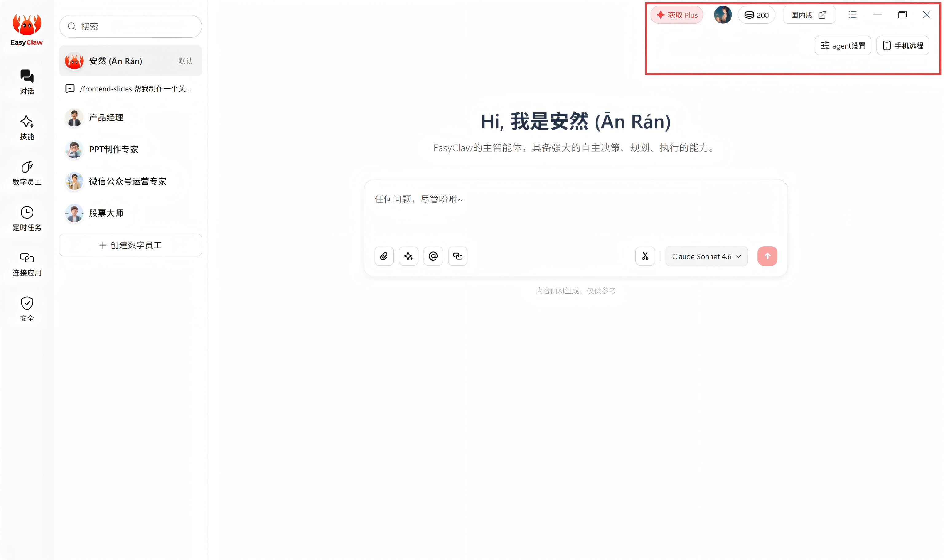Image resolution: width=944 pixels, height=560 pixels.
Task: Minimize the EasyClaw window
Action: tap(878, 15)
